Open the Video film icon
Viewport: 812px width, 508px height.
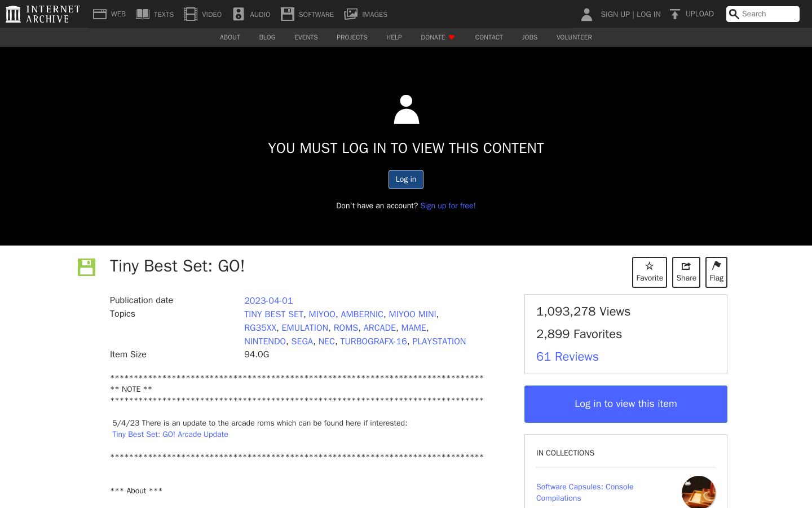pyautogui.click(x=191, y=14)
